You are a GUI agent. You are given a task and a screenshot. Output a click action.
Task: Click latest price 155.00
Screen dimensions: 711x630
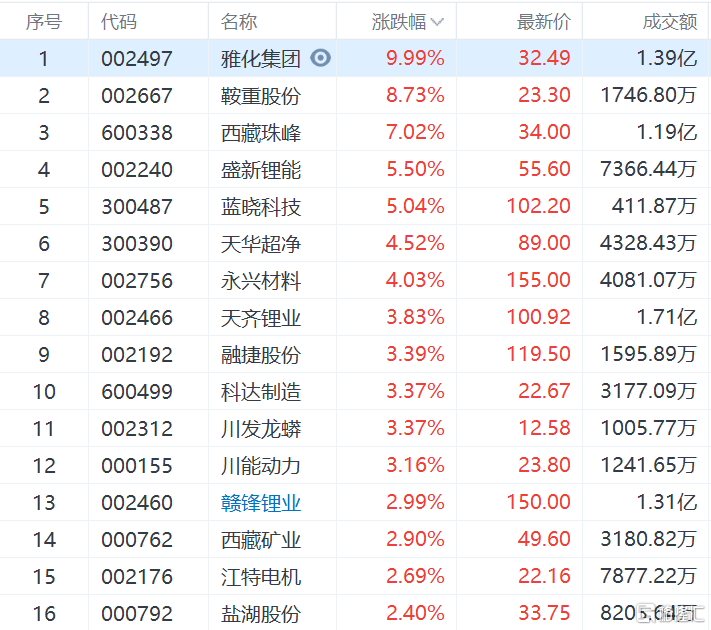[538, 280]
